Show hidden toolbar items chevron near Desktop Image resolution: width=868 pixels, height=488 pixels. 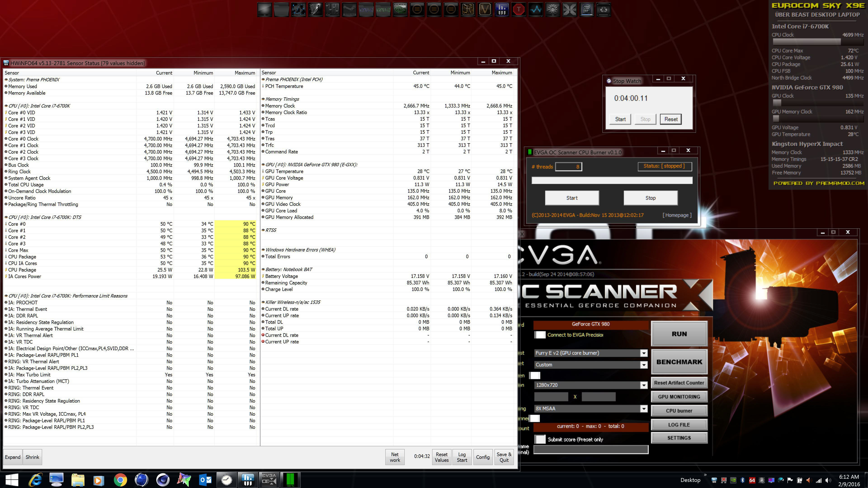point(705,475)
